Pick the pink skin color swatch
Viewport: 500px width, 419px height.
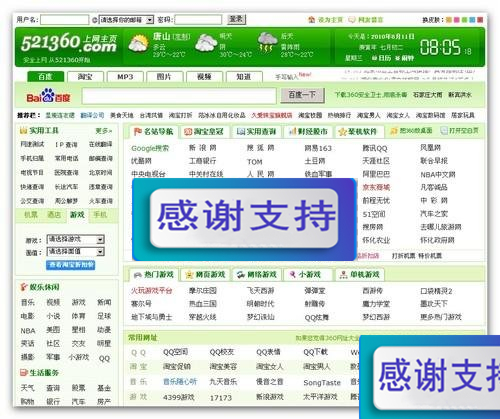(x=457, y=20)
